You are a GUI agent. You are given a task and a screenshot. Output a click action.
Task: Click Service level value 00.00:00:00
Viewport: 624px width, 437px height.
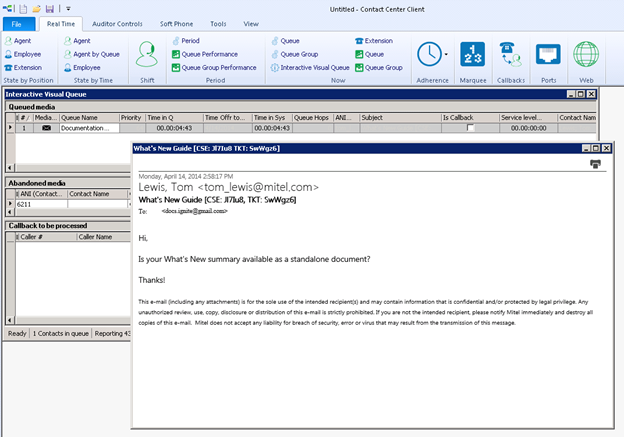click(528, 128)
